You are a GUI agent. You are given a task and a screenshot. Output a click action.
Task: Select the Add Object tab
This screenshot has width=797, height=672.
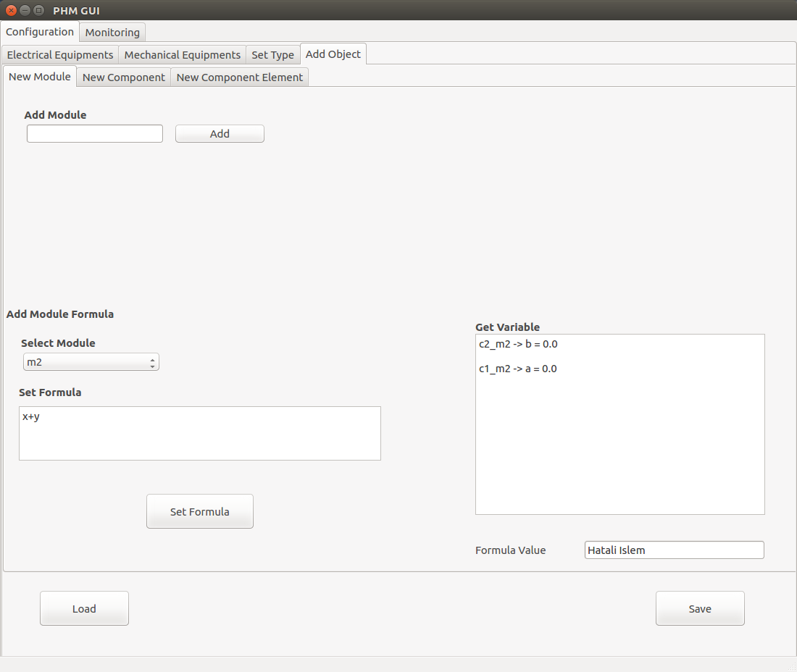point(333,54)
